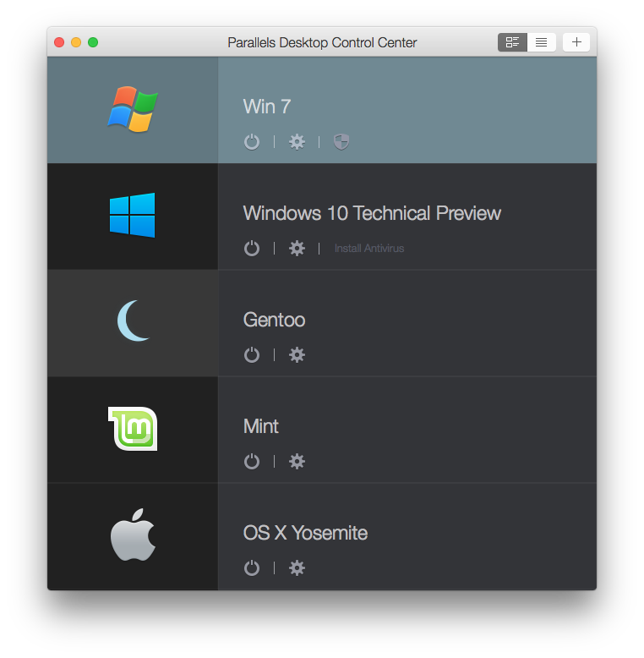Click the antivirus shield icon for Win 7
Screen dimensions: 644x658
pos(341,142)
